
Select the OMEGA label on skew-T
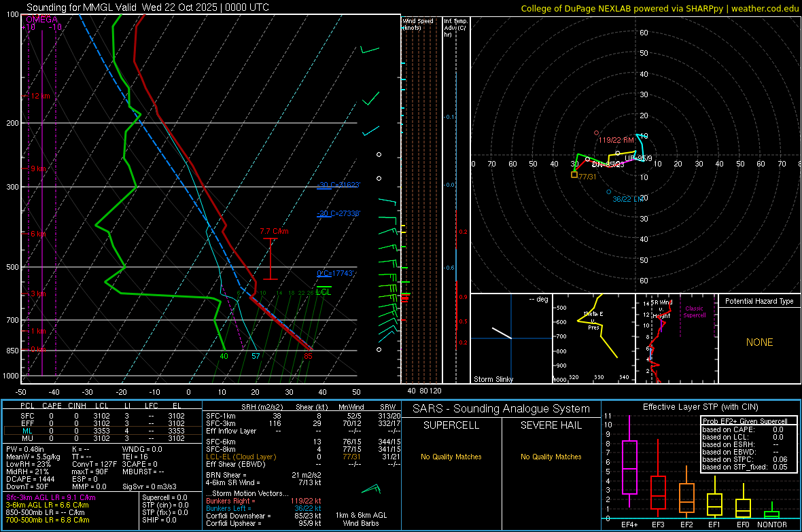(x=41, y=20)
